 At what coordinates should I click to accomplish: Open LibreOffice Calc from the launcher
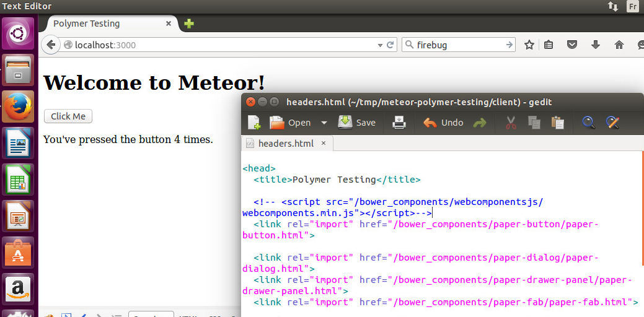coord(17,179)
